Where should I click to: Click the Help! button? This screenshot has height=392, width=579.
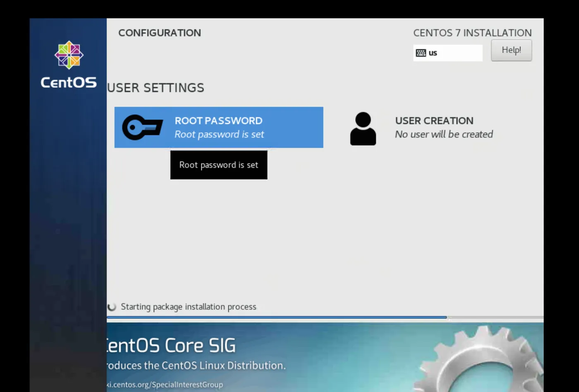tap(511, 50)
